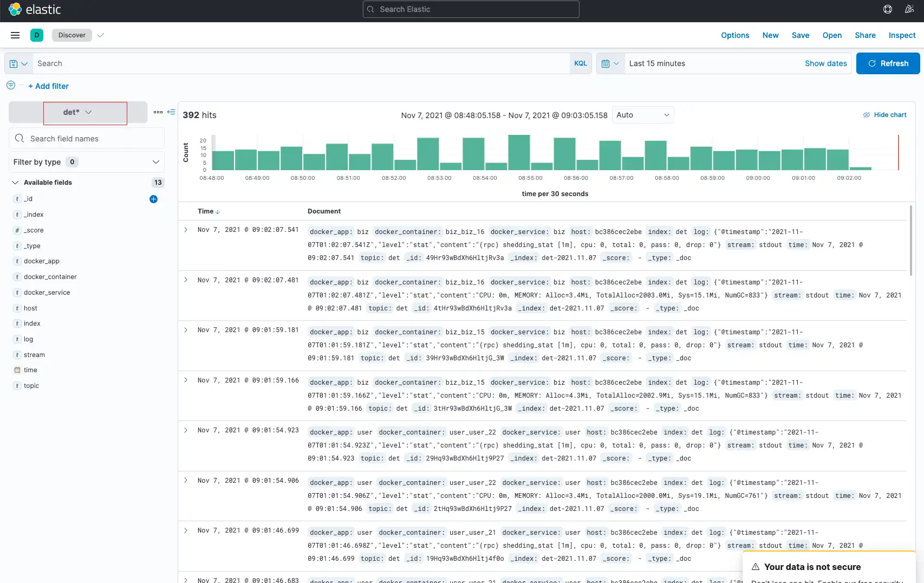Click the docker_container field
This screenshot has height=583, width=924.
pyautogui.click(x=50, y=277)
